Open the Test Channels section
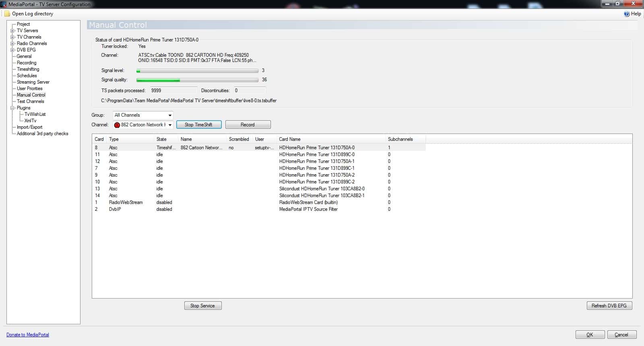Viewport: 644px width, 346px height. point(30,101)
